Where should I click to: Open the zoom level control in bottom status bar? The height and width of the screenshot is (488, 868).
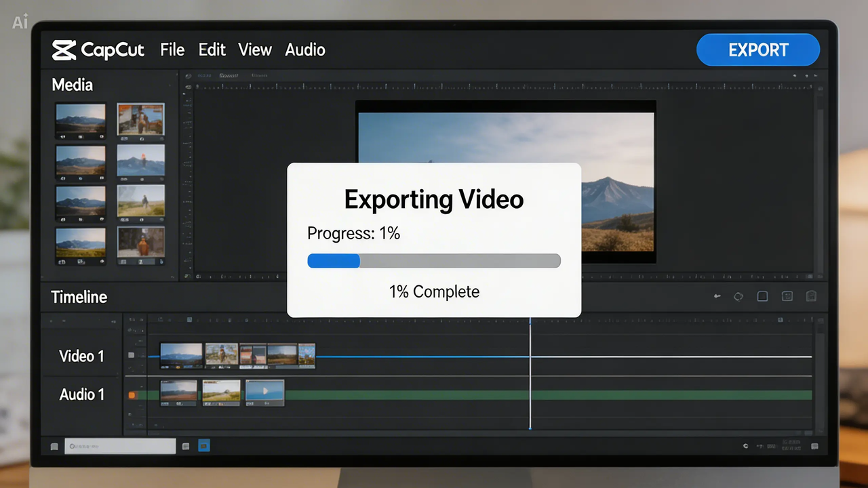click(x=770, y=446)
